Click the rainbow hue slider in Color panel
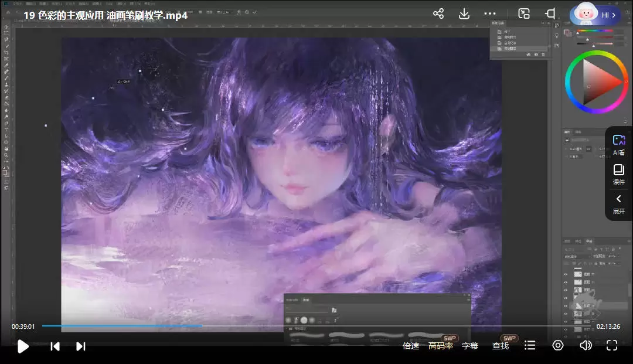The width and height of the screenshot is (633, 364). [x=594, y=30]
